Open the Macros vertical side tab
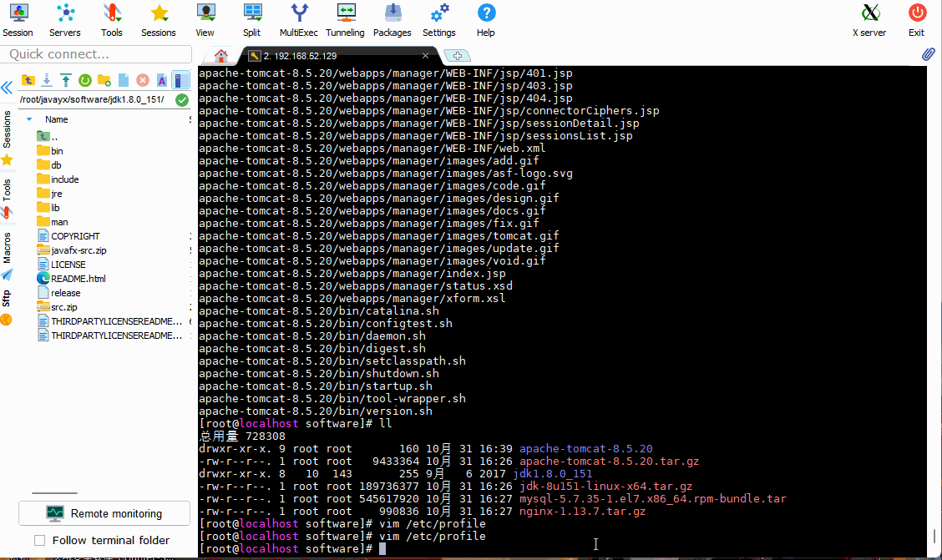This screenshot has width=942, height=560. 7,248
